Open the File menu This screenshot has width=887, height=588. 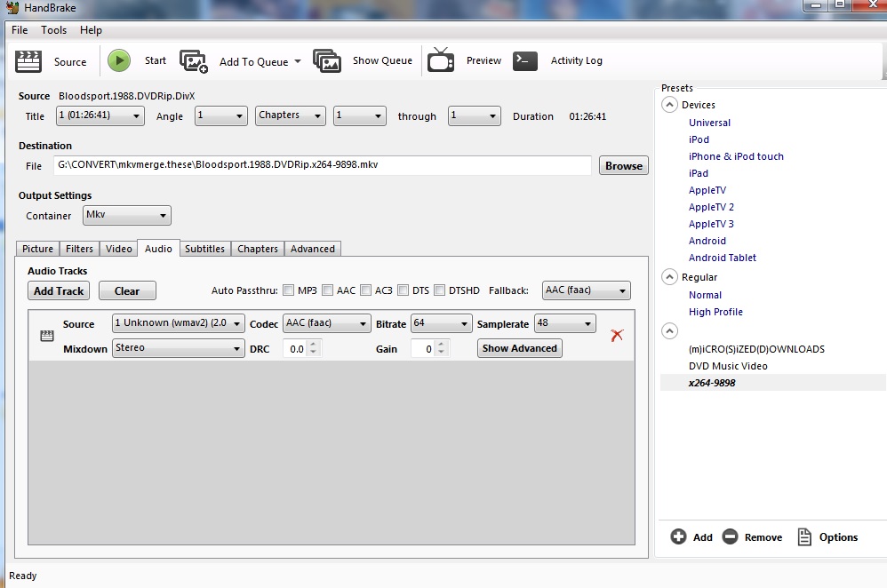coord(20,30)
